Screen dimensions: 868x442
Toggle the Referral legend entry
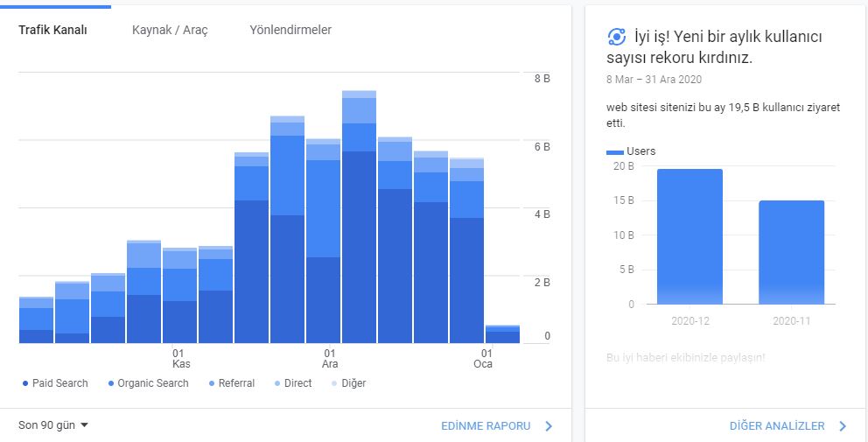pyautogui.click(x=231, y=383)
